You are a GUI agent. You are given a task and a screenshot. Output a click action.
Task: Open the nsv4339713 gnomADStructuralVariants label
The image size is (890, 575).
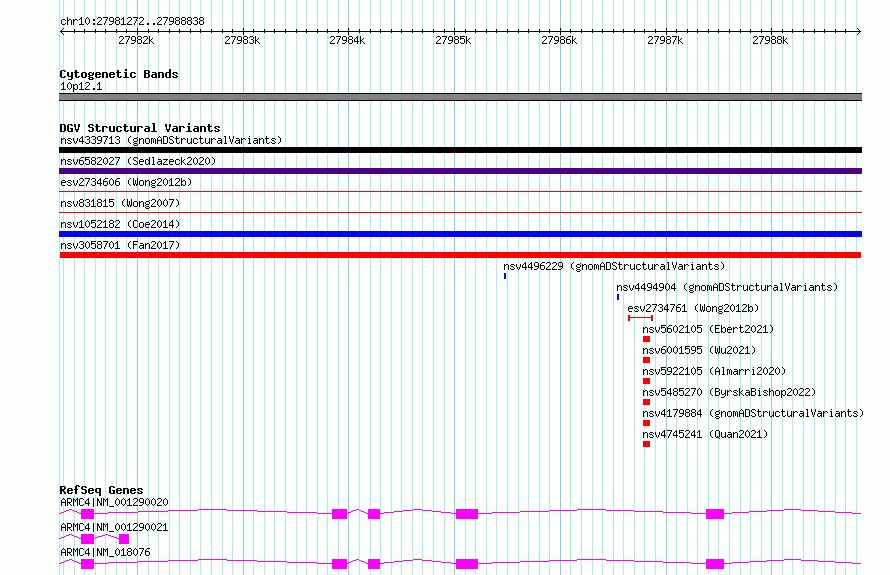tap(171, 140)
